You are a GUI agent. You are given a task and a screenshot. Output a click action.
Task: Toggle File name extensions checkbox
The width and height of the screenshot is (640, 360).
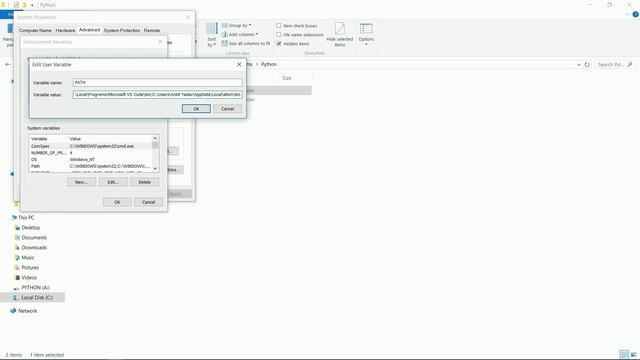(279, 35)
